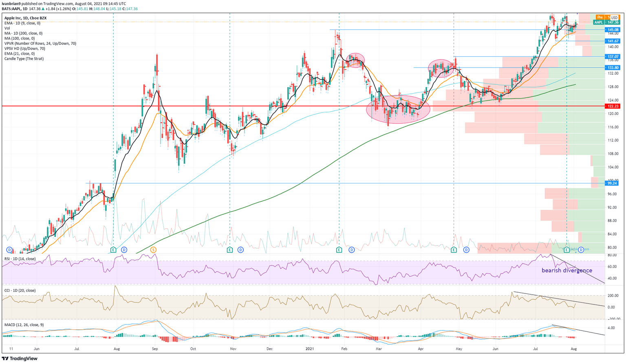Click the dividend marker D in early February 2021
626x364 pixels.
351,249
